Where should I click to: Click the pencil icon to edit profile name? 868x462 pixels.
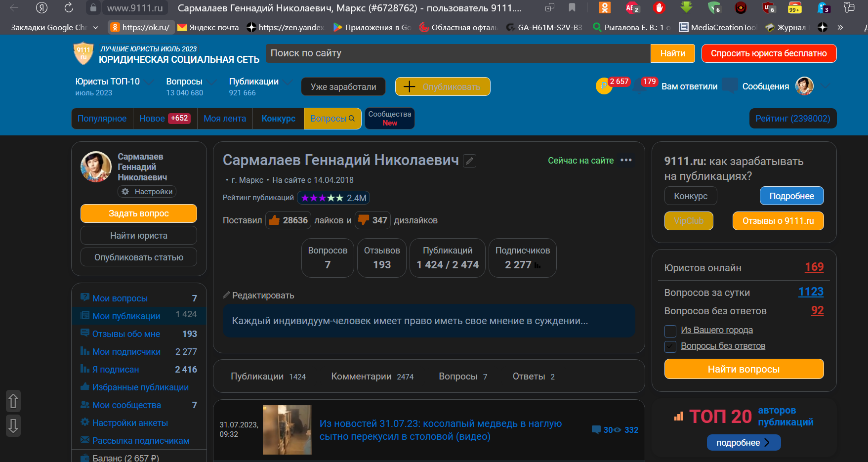point(469,161)
